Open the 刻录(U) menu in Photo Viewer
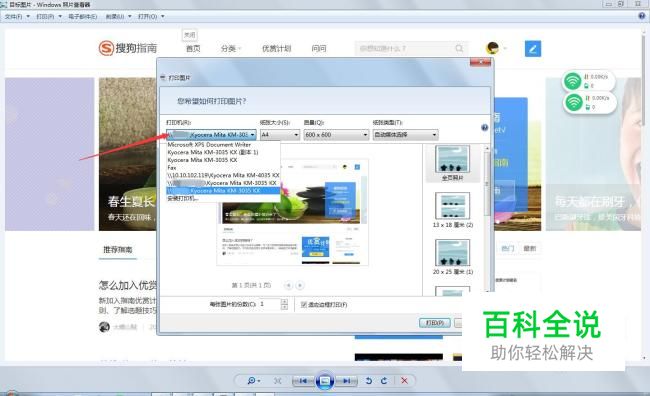This screenshot has width=650, height=396. 118,17
